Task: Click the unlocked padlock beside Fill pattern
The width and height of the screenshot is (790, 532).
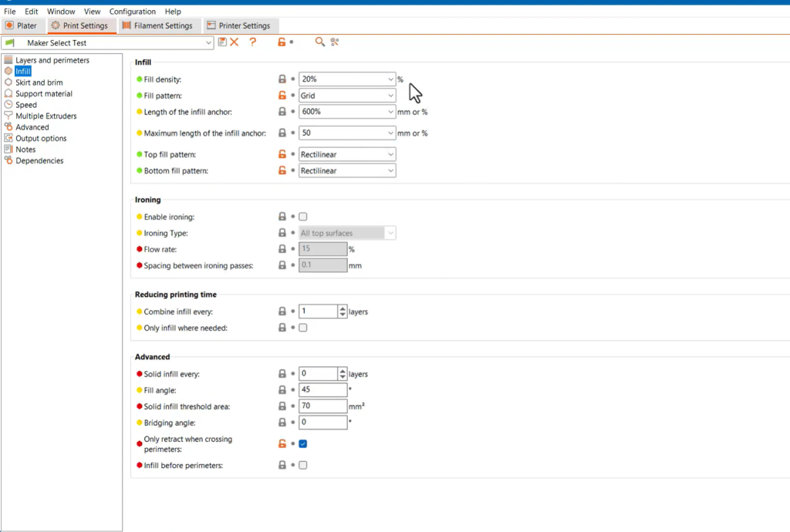Action: coord(282,96)
